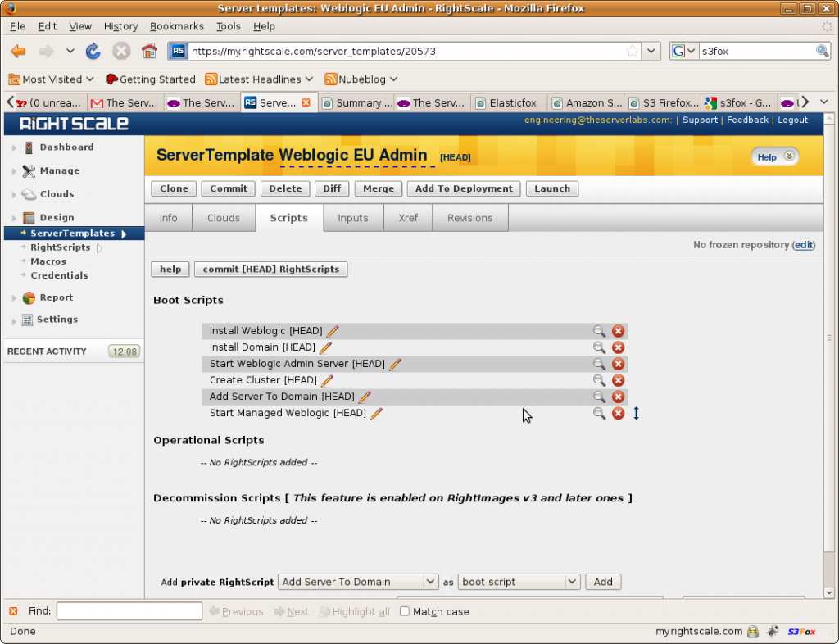Edit the Install Weblogic script with the pencil icon

[x=332, y=330]
